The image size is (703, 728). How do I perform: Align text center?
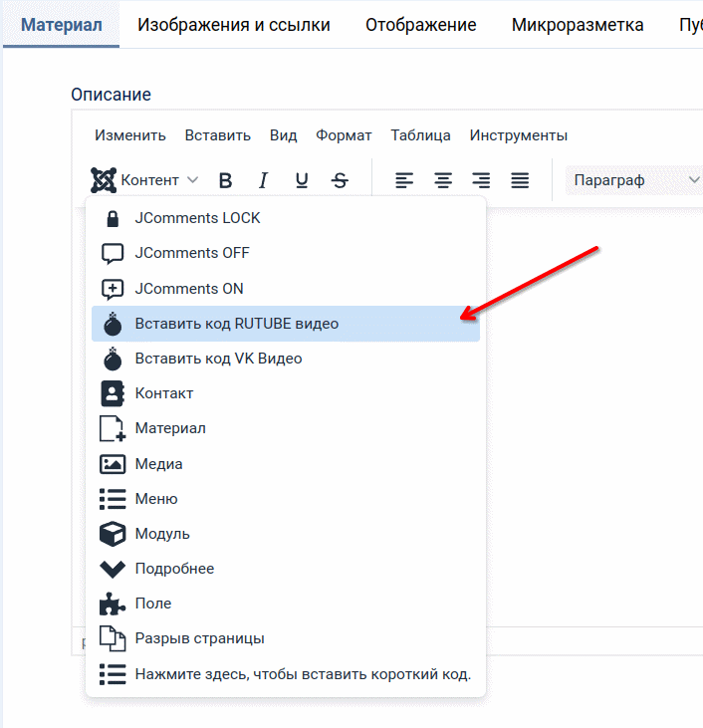(443, 180)
